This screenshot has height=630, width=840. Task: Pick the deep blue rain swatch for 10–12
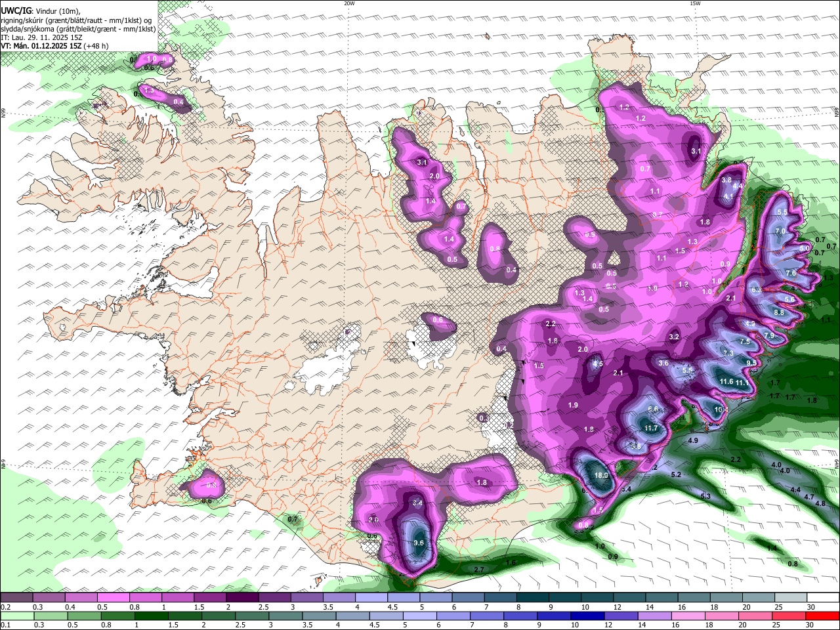pos(587,616)
